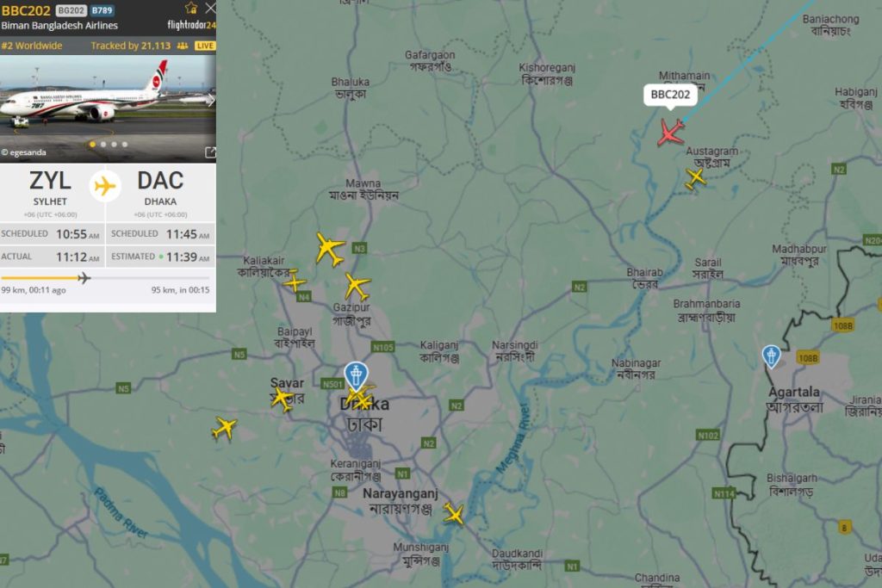Image resolution: width=882 pixels, height=588 pixels.
Task: Click the flight progress bar plane marker
Action: [x=84, y=278]
